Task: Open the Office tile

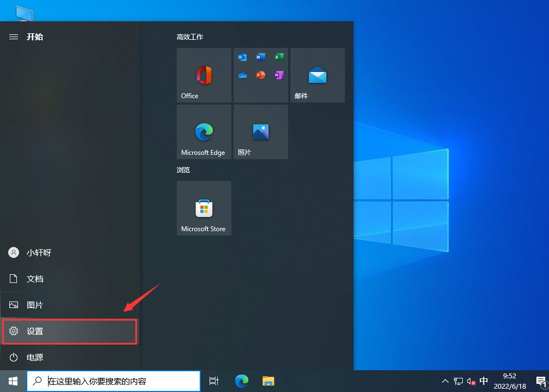Action: pos(204,75)
